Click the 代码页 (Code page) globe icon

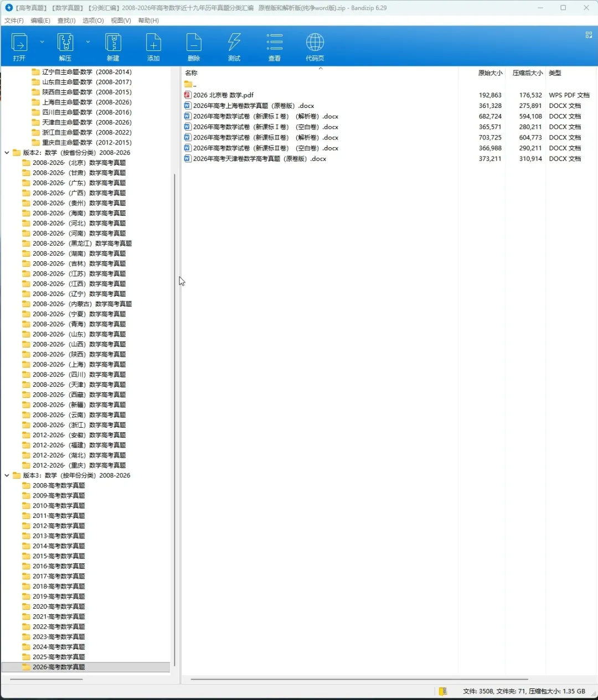[x=315, y=43]
